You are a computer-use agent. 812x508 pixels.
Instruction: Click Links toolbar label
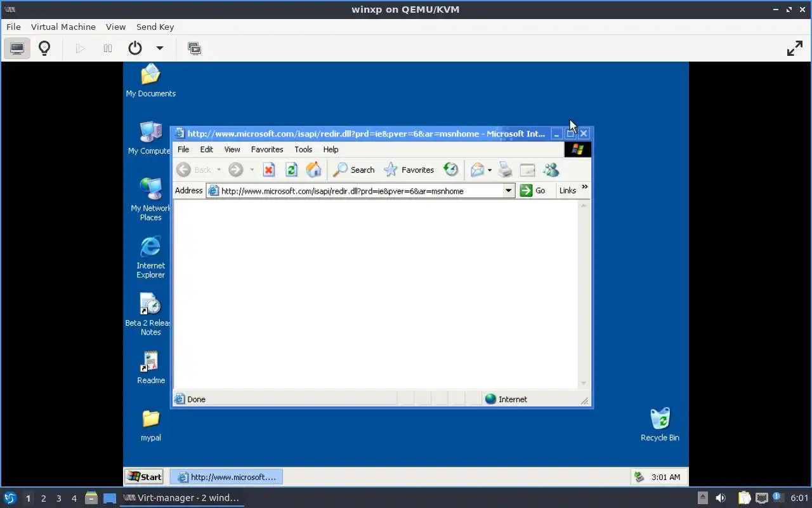[x=568, y=190]
